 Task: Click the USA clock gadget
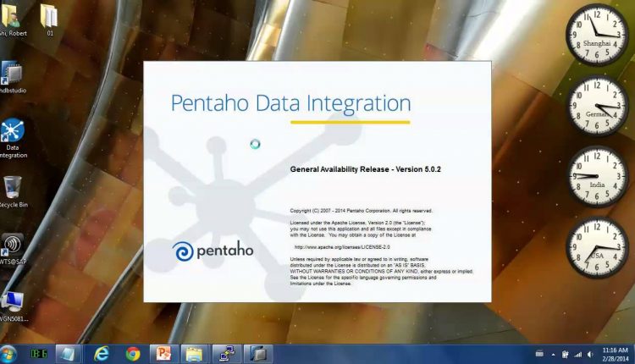pyautogui.click(x=597, y=247)
